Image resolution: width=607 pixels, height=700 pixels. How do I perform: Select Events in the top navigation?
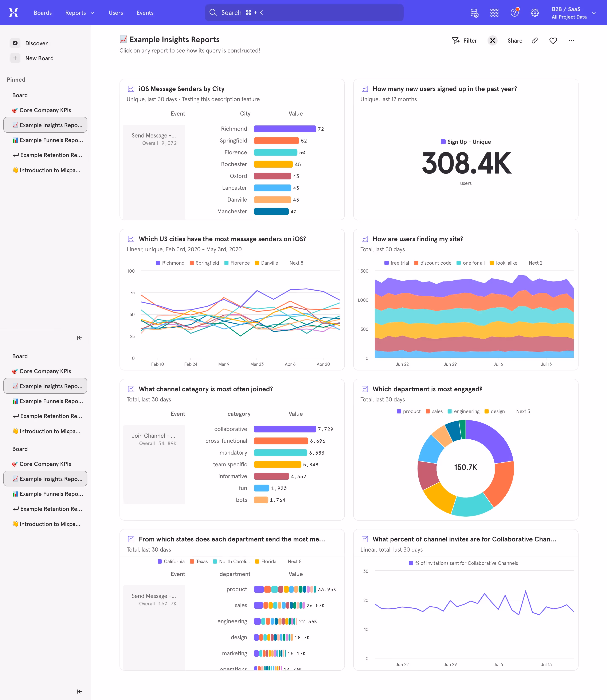point(145,12)
